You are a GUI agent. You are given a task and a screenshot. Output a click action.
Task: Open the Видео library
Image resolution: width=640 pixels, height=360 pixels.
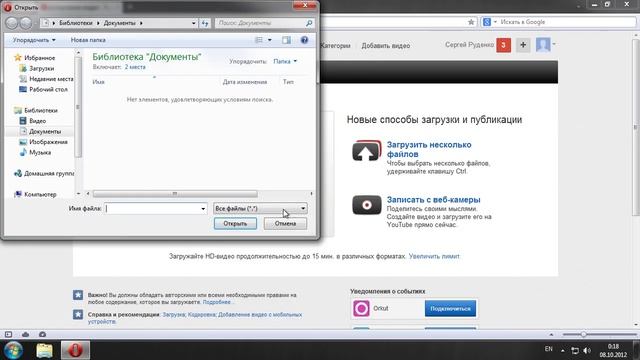click(37, 121)
